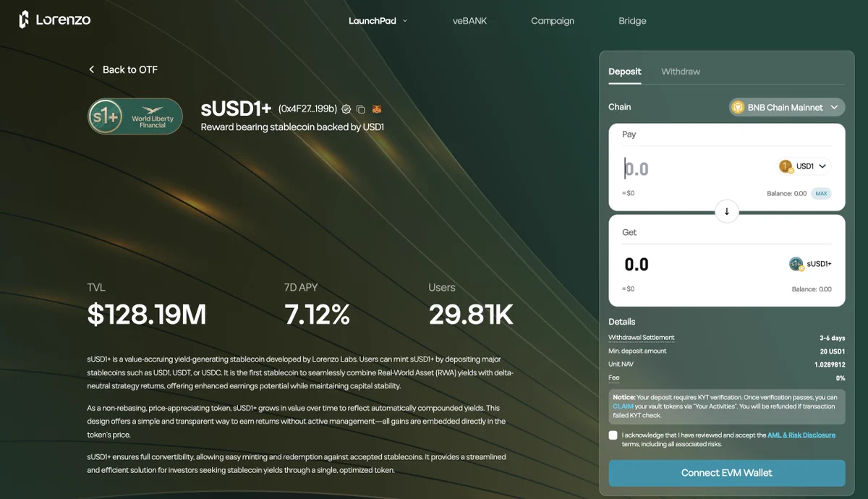
Task: Click the sUSD1+ World Liberty Financial badge
Action: [x=135, y=116]
